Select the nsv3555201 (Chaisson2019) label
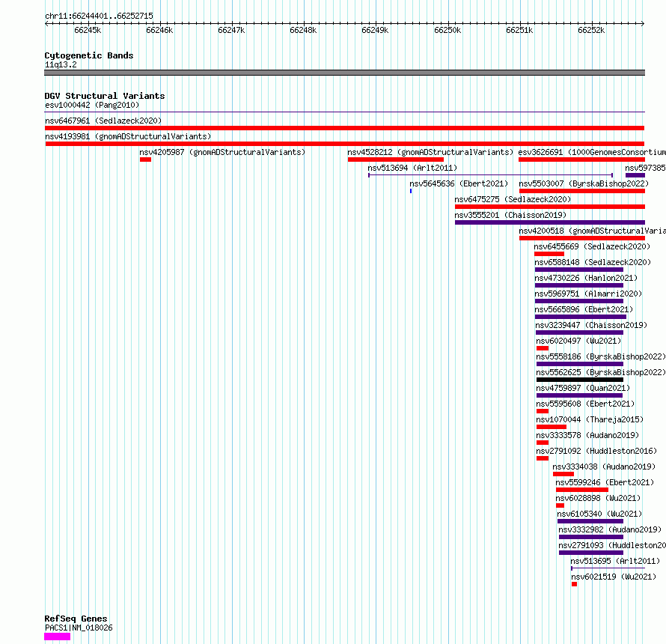The height and width of the screenshot is (644, 666). 510,215
